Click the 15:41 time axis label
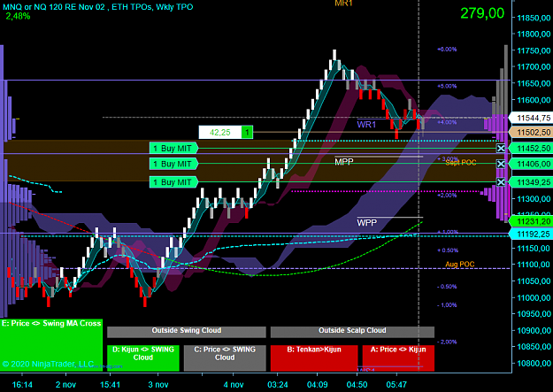Image resolution: width=553 pixels, height=392 pixels. tap(110, 385)
